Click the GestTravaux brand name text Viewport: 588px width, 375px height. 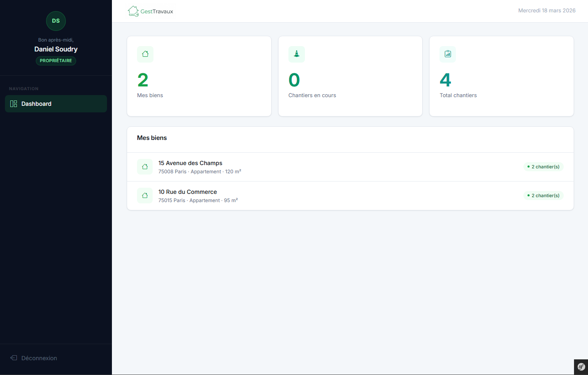pos(157,12)
